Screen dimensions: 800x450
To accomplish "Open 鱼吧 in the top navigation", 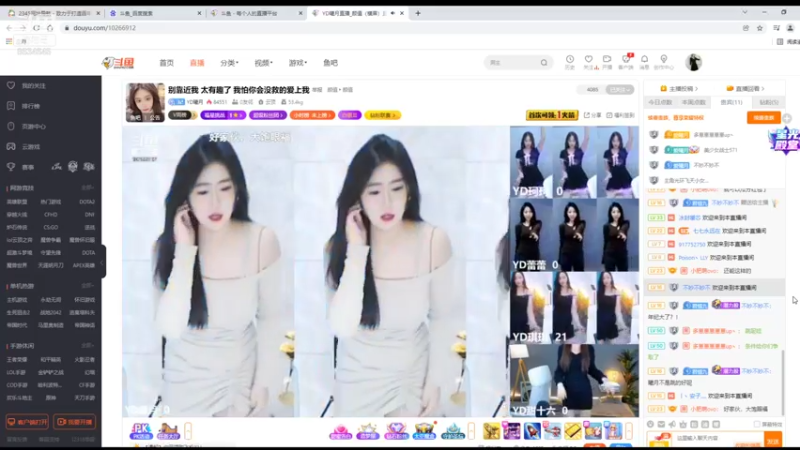I will [330, 63].
